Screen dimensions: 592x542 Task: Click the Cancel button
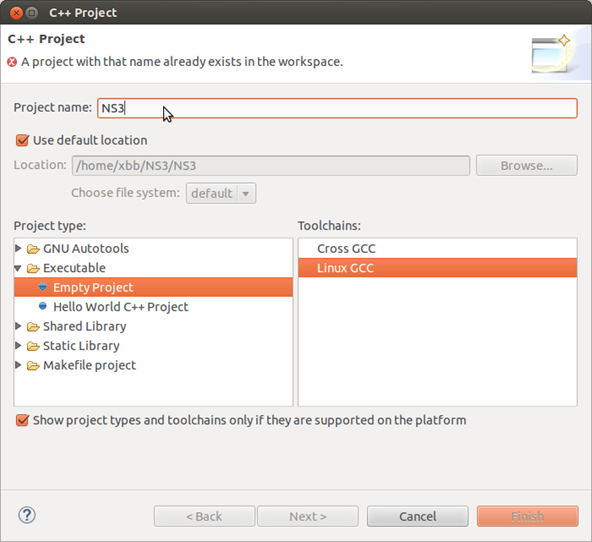click(x=418, y=516)
